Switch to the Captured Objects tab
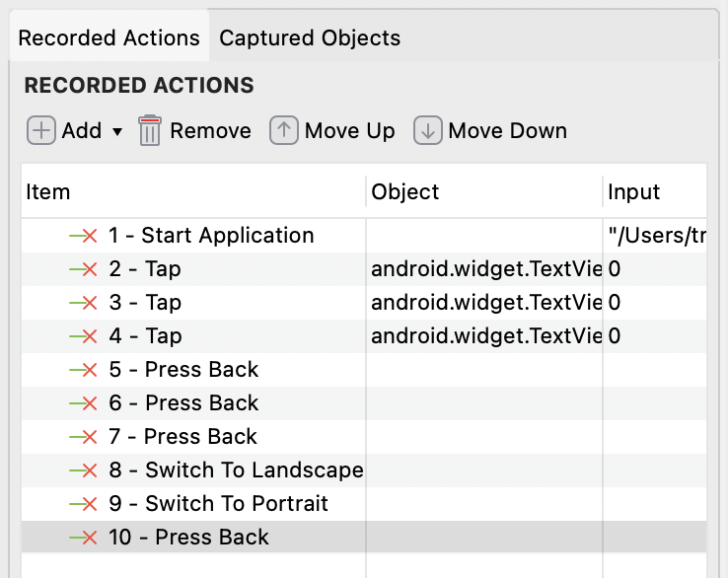This screenshot has height=578, width=728. (310, 38)
